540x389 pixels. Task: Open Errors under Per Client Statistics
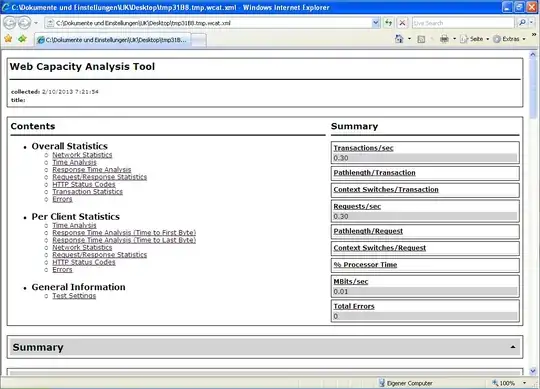pos(62,270)
